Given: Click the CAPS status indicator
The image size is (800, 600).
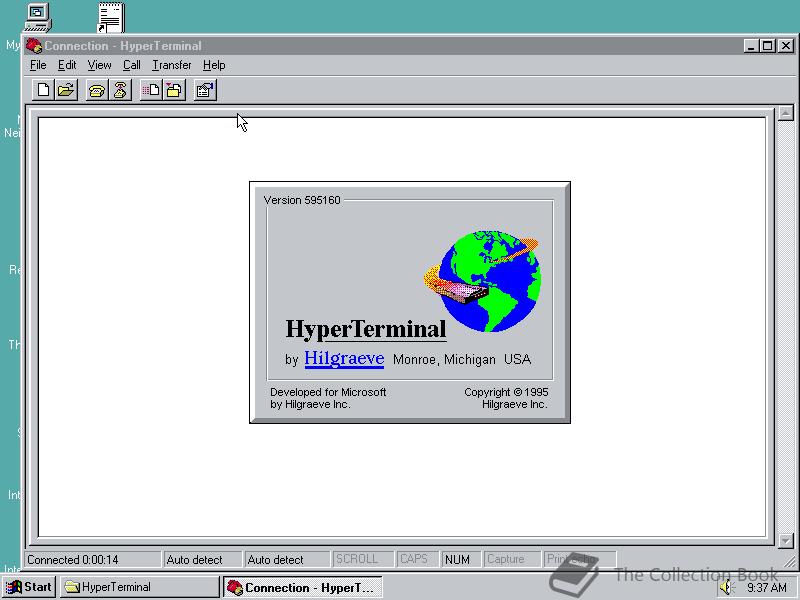Looking at the screenshot, I should tap(418, 560).
